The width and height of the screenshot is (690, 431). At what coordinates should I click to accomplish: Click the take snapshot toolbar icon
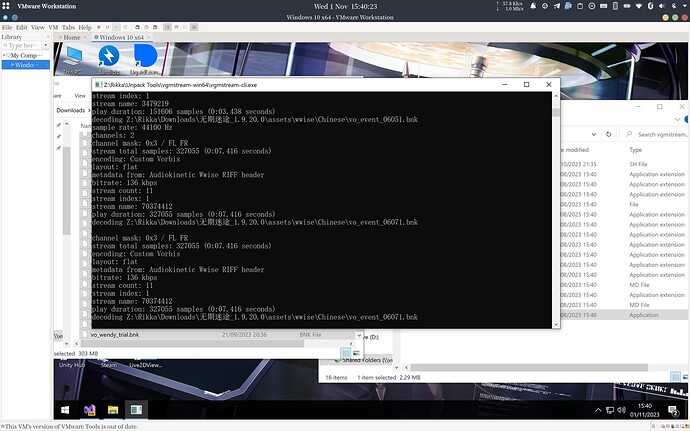coord(137,27)
